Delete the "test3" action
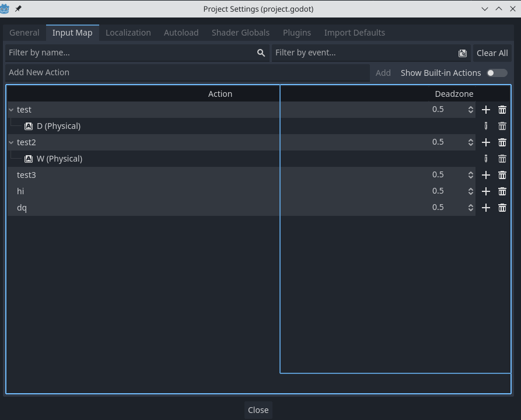 coord(502,175)
